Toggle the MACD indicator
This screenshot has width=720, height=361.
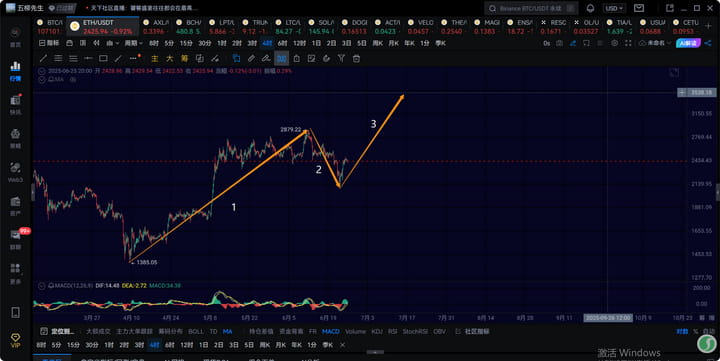[331, 331]
